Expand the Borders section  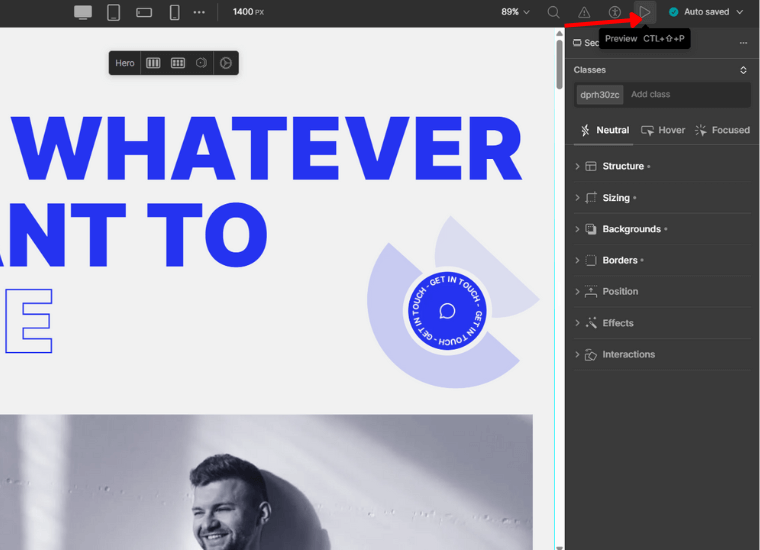(662, 260)
